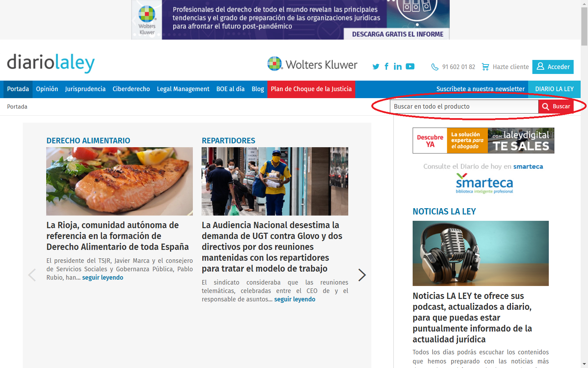Image resolution: width=588 pixels, height=368 pixels.
Task: Click 'seguir leyendo' under Glovo article
Action: pos(295,299)
